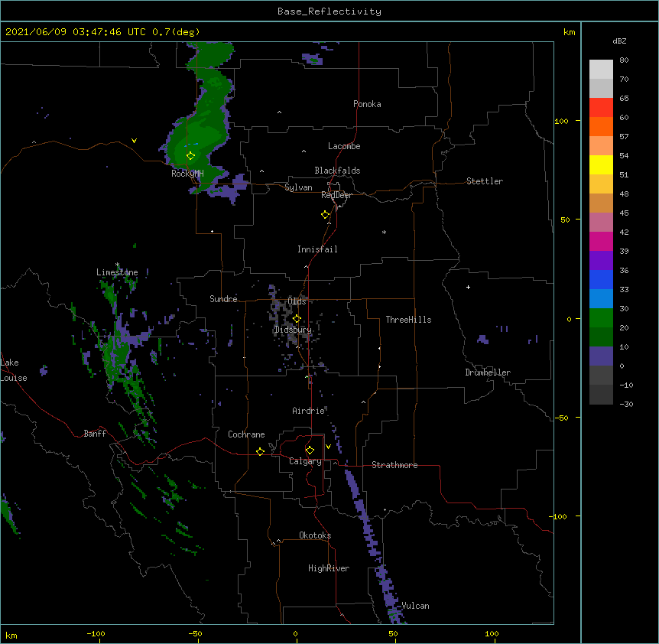Select the Didsbury label

point(293,330)
